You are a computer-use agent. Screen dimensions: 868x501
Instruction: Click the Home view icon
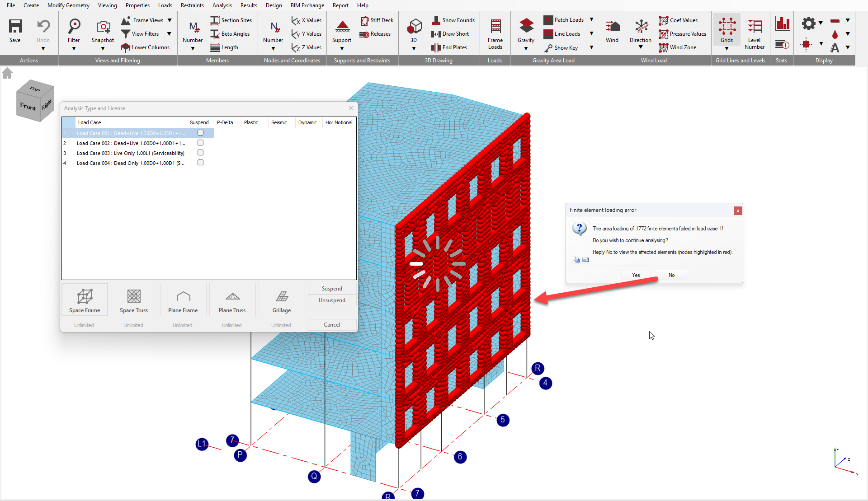[7, 73]
